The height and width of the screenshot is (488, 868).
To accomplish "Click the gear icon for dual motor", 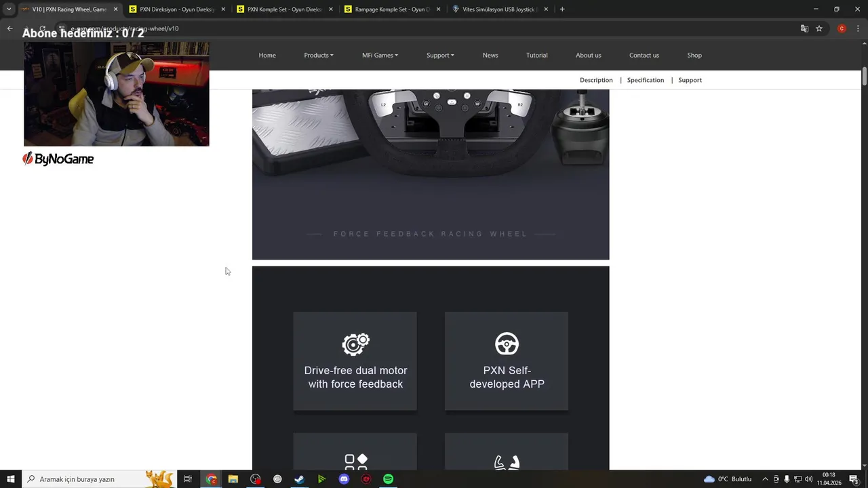I will click(x=355, y=344).
